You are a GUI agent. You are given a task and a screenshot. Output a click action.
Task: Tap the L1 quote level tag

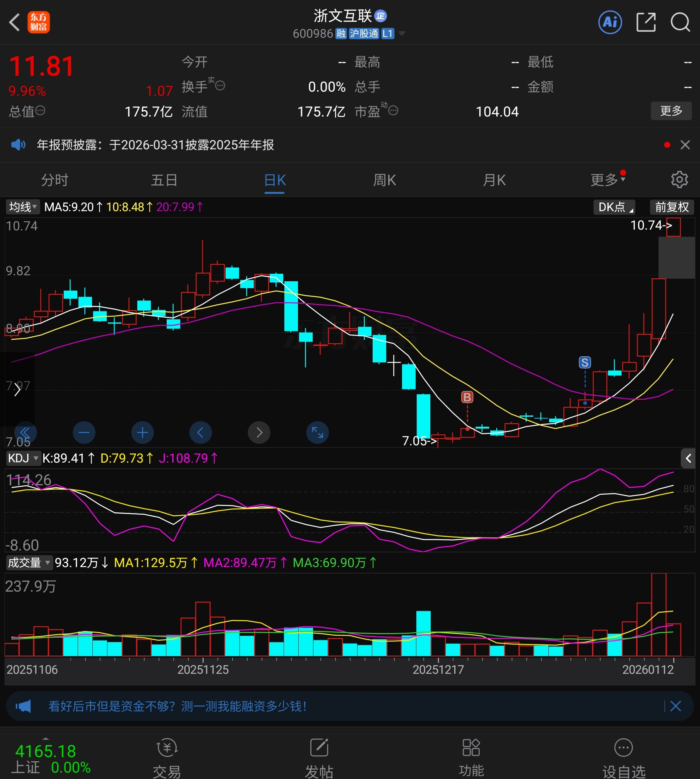pos(388,34)
